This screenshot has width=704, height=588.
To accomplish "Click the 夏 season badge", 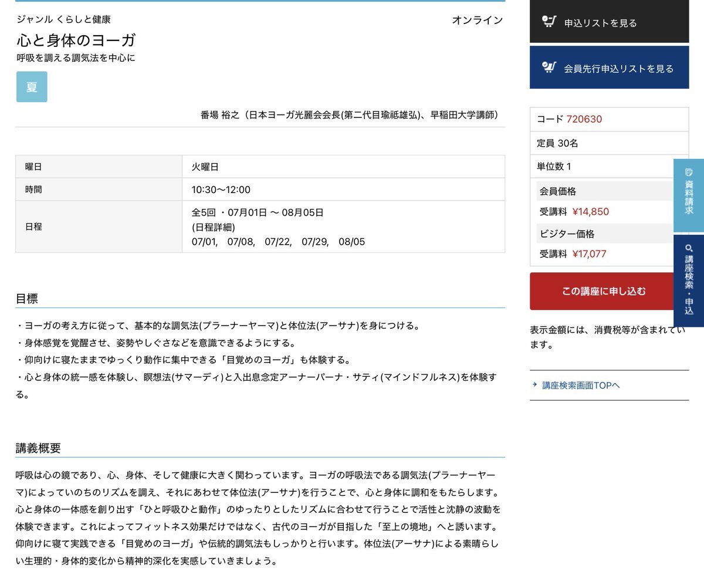I will 32,87.
